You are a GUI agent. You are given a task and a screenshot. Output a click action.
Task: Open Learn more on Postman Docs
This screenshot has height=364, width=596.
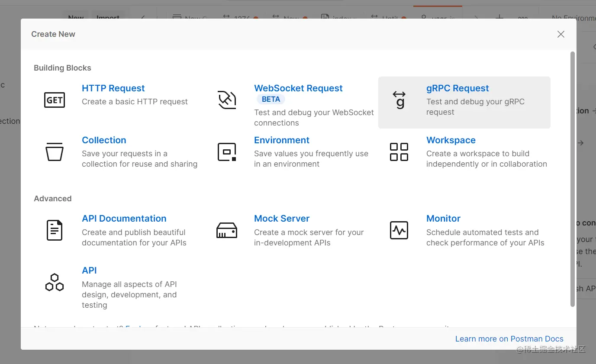click(x=509, y=339)
